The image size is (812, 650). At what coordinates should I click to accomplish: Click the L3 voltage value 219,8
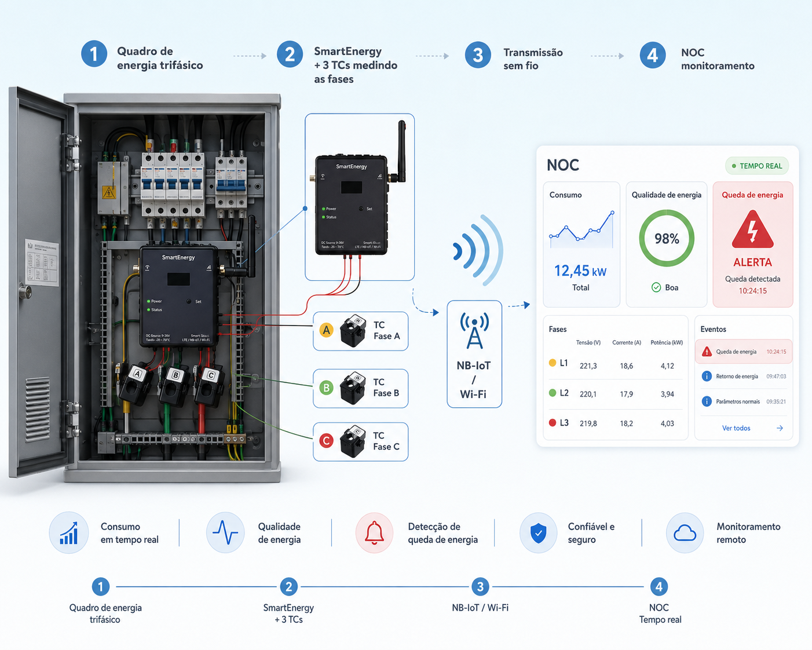pos(588,423)
